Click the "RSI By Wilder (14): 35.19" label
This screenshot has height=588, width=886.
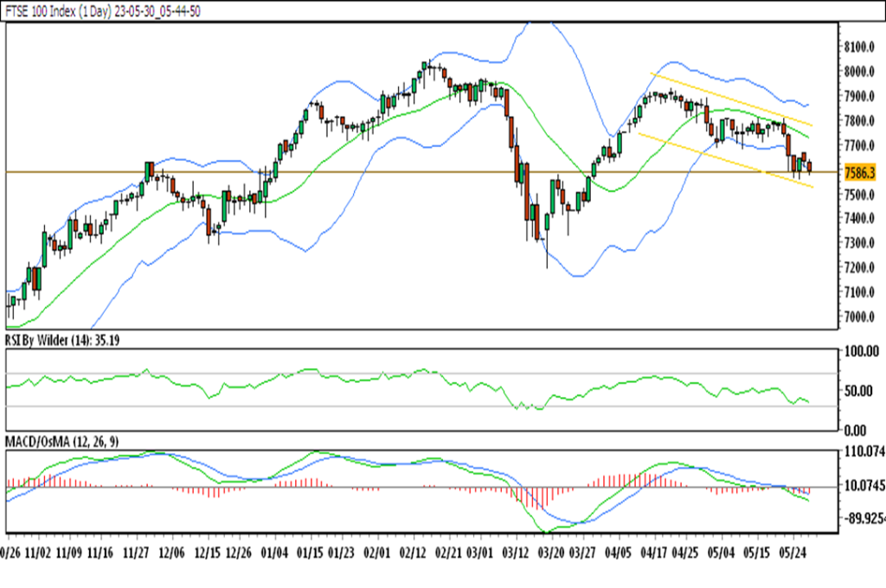pos(62,340)
